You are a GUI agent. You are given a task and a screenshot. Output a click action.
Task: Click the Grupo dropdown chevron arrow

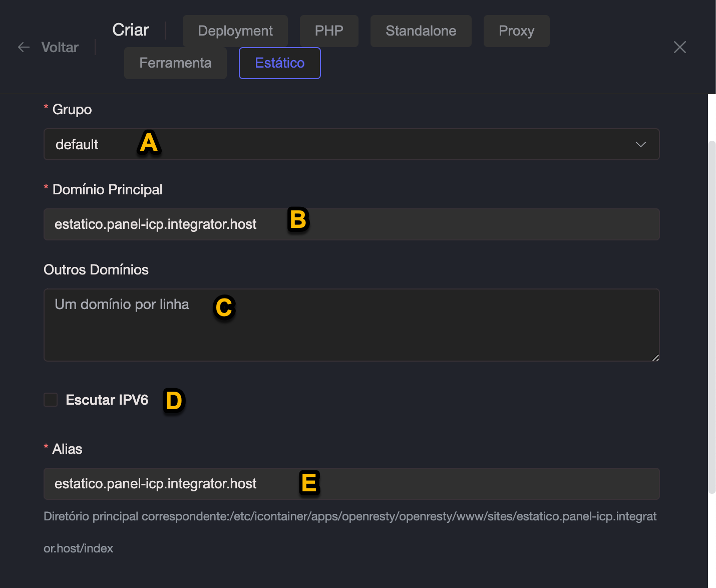click(x=640, y=144)
